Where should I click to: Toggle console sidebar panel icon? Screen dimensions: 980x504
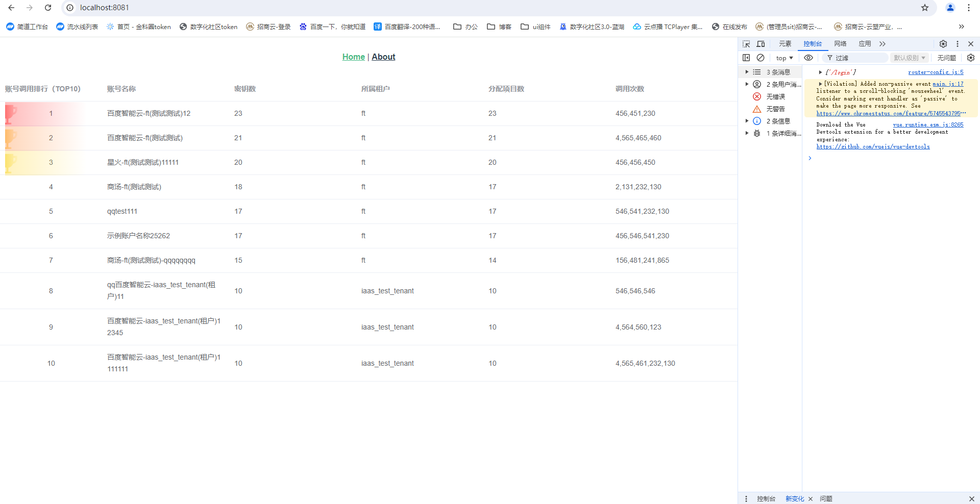746,58
